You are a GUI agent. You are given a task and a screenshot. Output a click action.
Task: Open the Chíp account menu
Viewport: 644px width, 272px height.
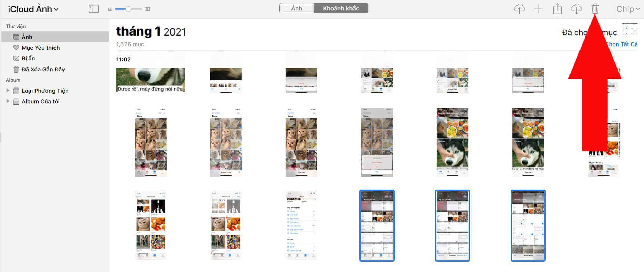click(x=627, y=9)
